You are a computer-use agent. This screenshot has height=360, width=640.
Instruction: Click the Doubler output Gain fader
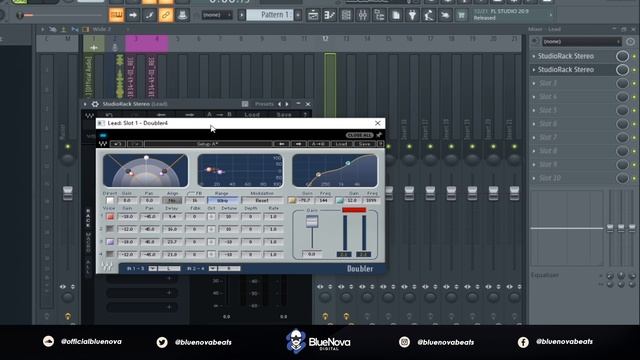coord(312,221)
